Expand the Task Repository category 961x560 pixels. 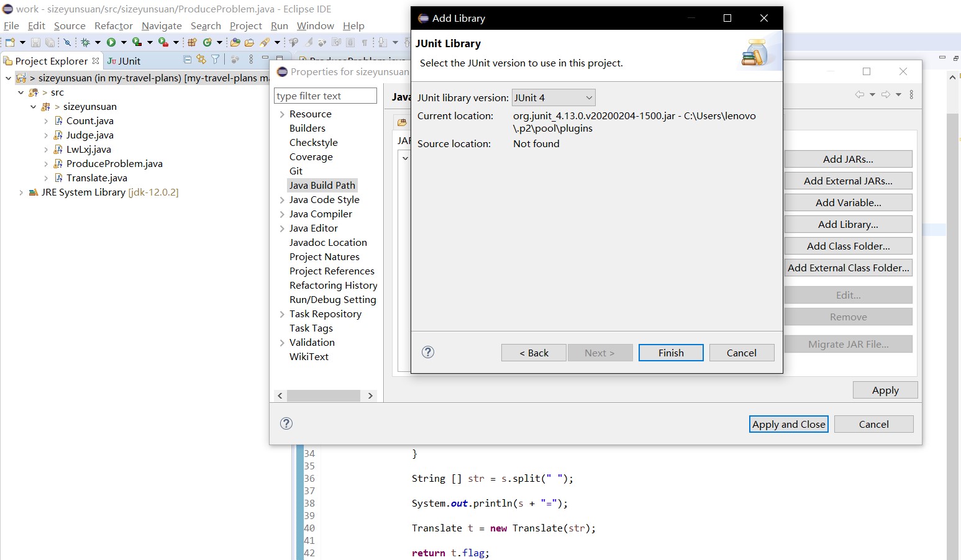282,314
